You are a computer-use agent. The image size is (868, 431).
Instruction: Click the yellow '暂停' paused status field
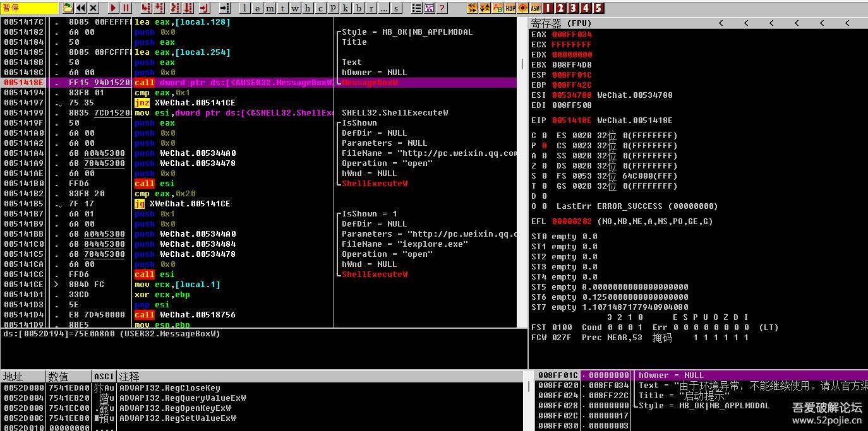[29, 8]
